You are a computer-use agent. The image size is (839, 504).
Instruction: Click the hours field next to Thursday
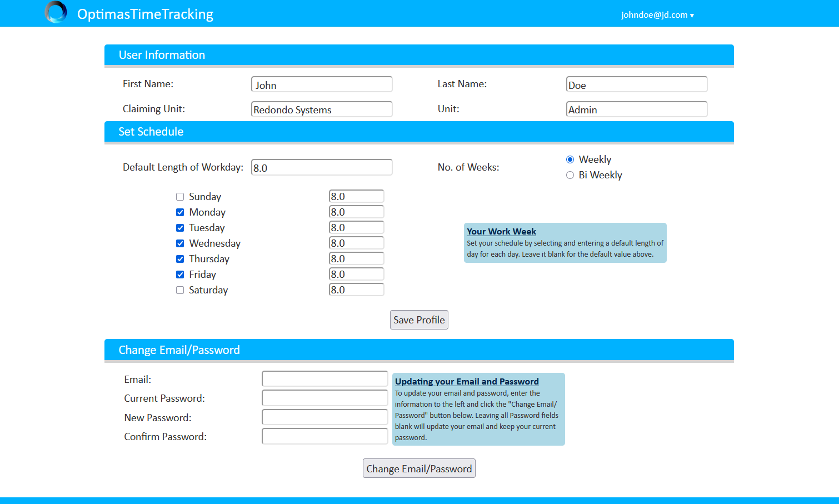pos(356,258)
